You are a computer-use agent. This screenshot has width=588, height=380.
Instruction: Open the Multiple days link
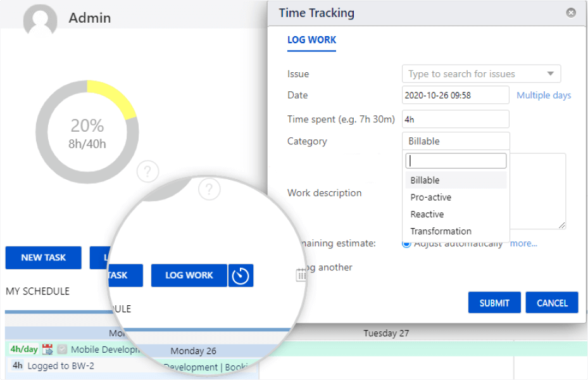coord(543,95)
